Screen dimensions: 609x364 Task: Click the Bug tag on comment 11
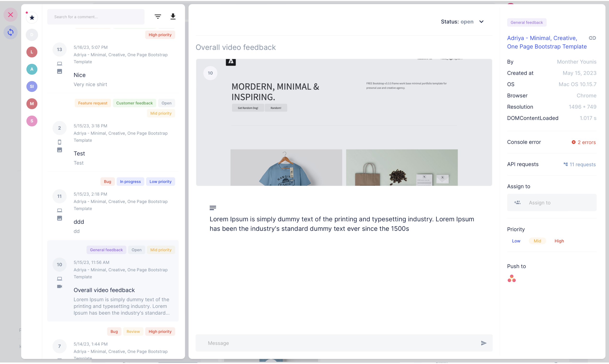click(107, 182)
